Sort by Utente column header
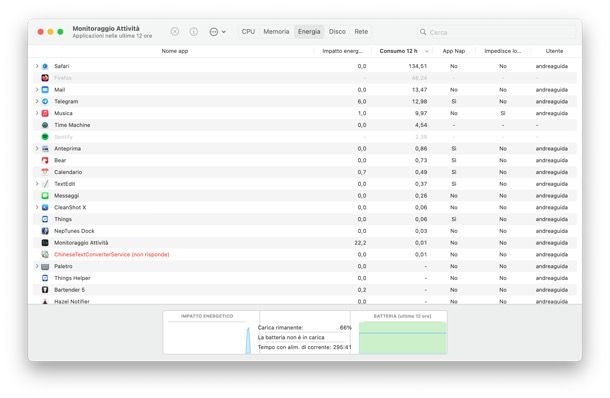 coord(554,51)
